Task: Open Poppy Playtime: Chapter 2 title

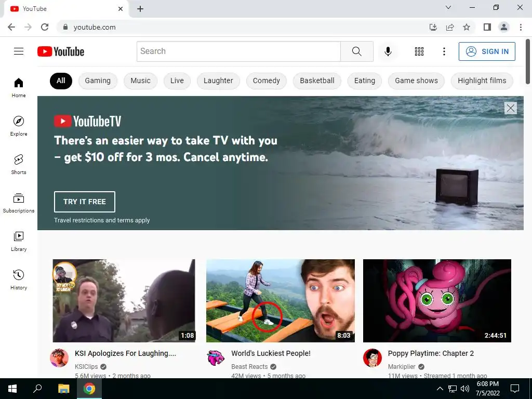Action: click(431, 353)
